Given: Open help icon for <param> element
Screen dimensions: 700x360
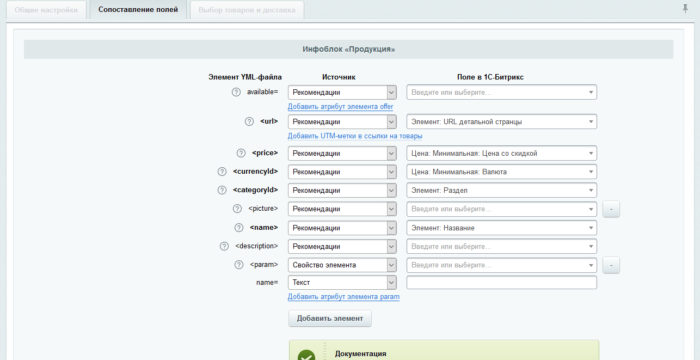Looking at the screenshot, I should (239, 265).
